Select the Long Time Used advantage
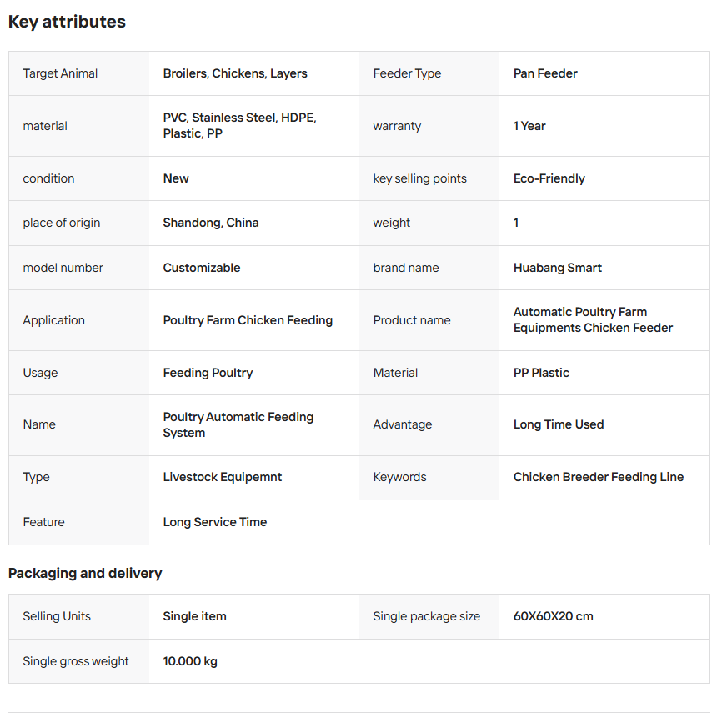Viewport: 717px width, 728px height. [x=559, y=424]
